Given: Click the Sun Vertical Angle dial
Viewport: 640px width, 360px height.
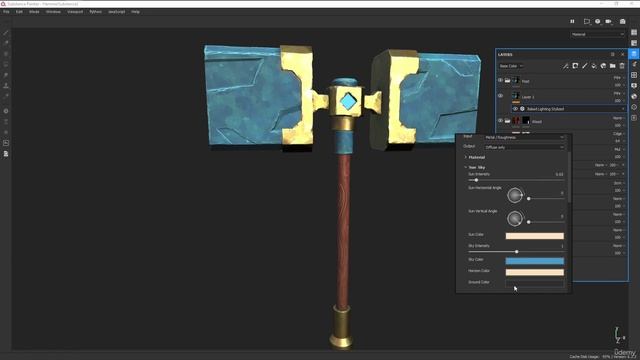Looking at the screenshot, I should click(x=515, y=218).
